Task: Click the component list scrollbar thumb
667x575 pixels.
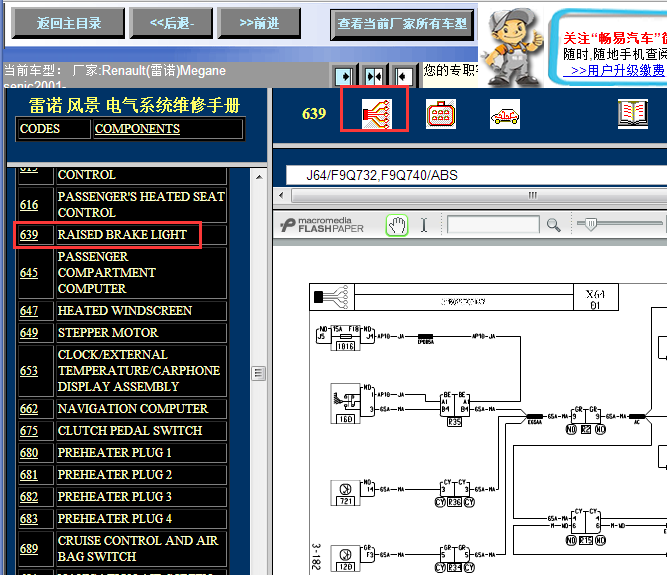Action: [259, 373]
